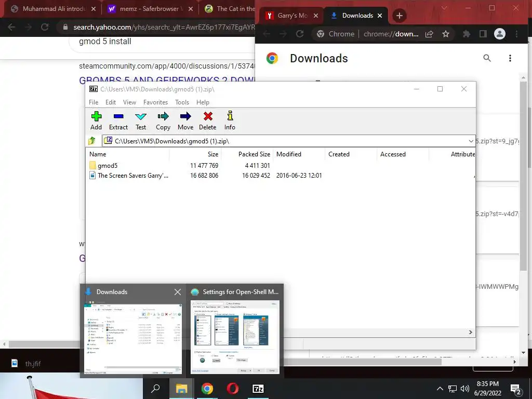Screen dimensions: 532x399
Task: Go back in the Yahoo search window
Action: click(11, 27)
